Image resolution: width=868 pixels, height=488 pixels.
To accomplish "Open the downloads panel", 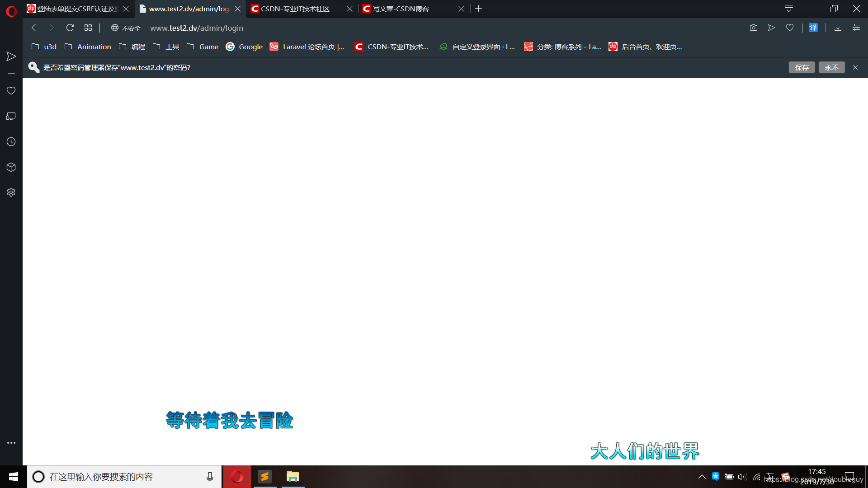I will (838, 28).
